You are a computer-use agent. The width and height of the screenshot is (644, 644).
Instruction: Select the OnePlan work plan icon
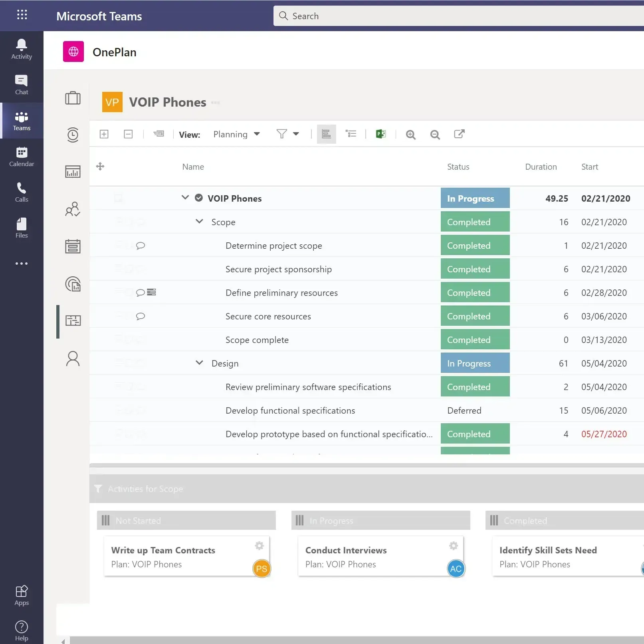(73, 321)
